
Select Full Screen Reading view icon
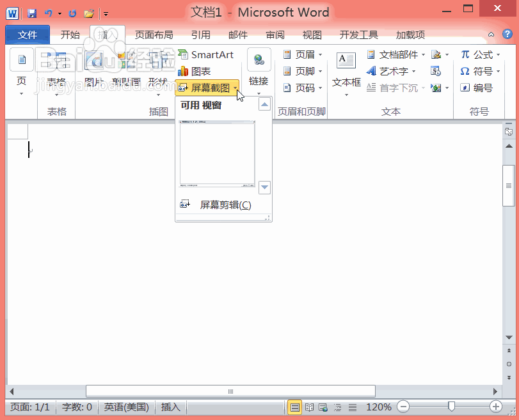pos(309,407)
